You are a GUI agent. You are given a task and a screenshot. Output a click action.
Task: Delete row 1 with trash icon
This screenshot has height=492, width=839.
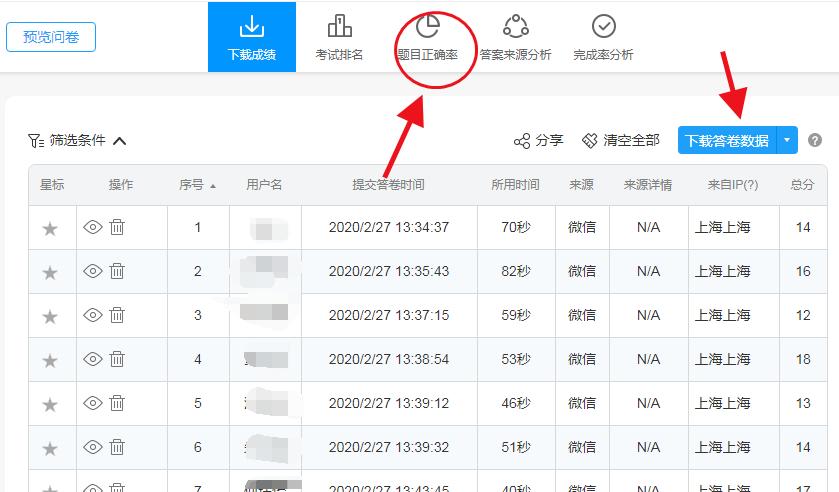(117, 227)
